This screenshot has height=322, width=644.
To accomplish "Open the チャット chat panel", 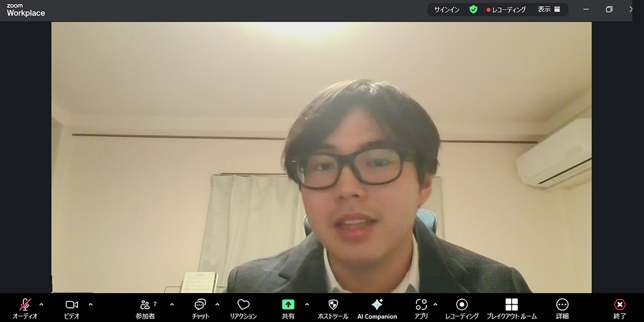I will (200, 305).
